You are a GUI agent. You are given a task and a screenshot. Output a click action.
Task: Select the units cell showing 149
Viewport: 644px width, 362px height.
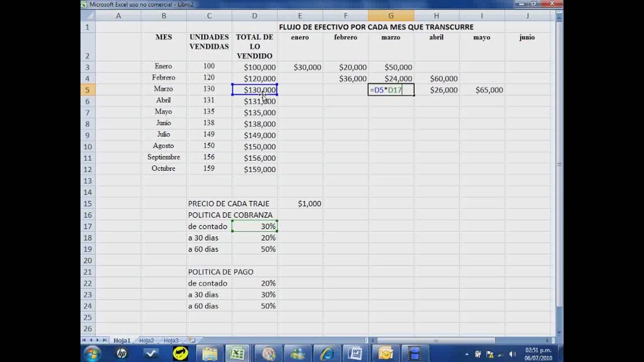[209, 135]
